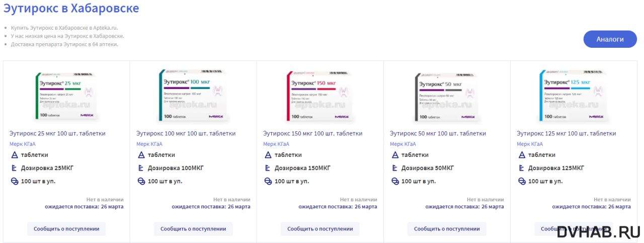Click tablet form icon for Эутирокс 25 мкг
644x243 pixels.
[x=14, y=155]
